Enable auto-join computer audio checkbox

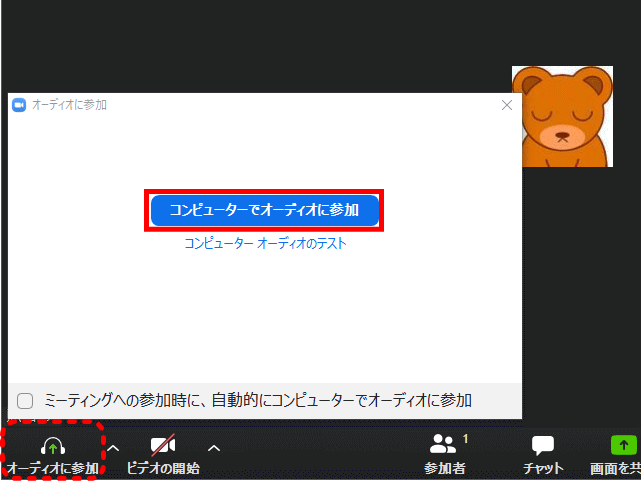(25, 401)
